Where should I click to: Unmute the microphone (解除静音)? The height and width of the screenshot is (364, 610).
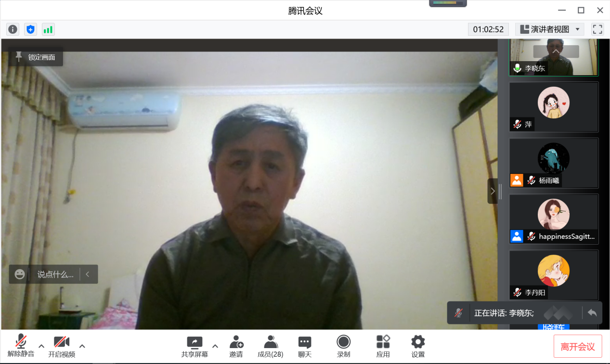click(x=21, y=346)
